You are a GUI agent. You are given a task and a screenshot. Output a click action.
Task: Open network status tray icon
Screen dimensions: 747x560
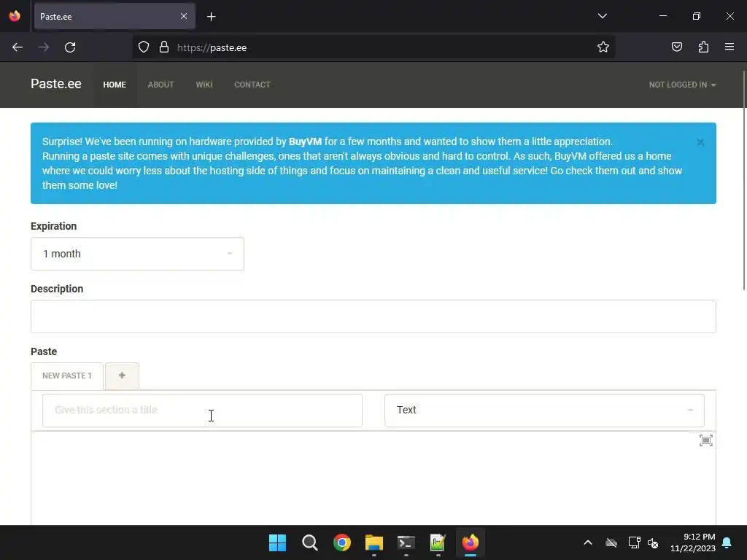634,542
